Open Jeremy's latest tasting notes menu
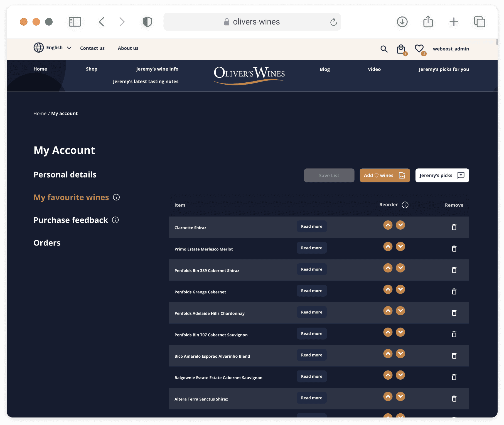The height and width of the screenshot is (425, 504). [146, 82]
